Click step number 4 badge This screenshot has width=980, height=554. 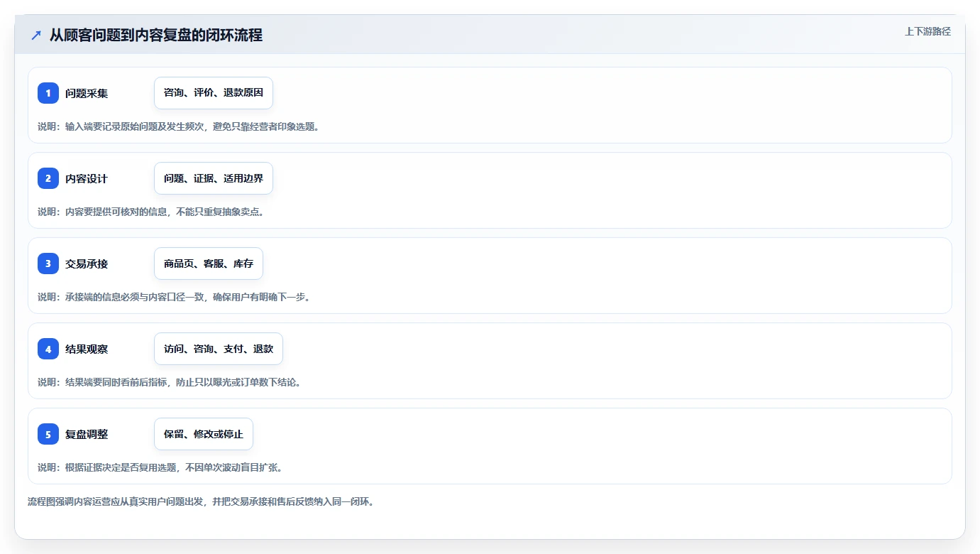pyautogui.click(x=48, y=349)
